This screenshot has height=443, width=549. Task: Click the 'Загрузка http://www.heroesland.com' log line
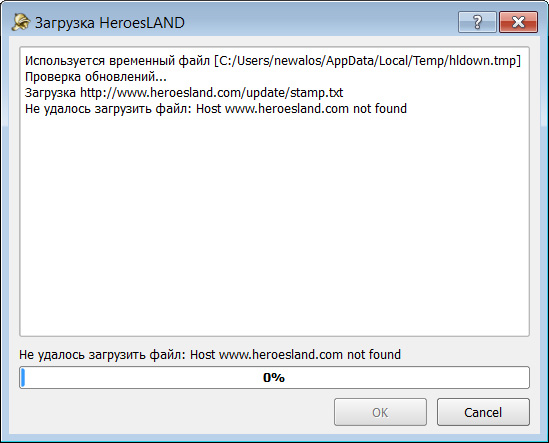click(x=184, y=93)
